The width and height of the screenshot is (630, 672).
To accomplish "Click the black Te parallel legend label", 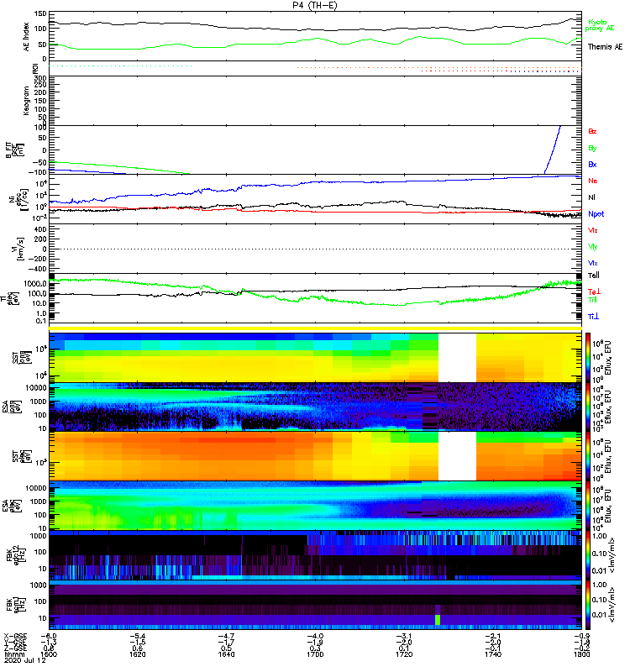I will pyautogui.click(x=594, y=276).
